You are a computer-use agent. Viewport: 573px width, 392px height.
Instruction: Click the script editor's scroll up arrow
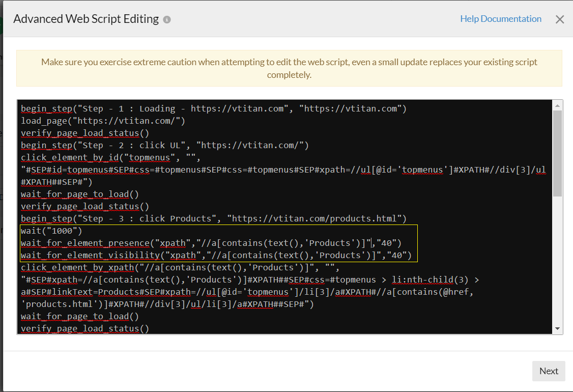(557, 106)
